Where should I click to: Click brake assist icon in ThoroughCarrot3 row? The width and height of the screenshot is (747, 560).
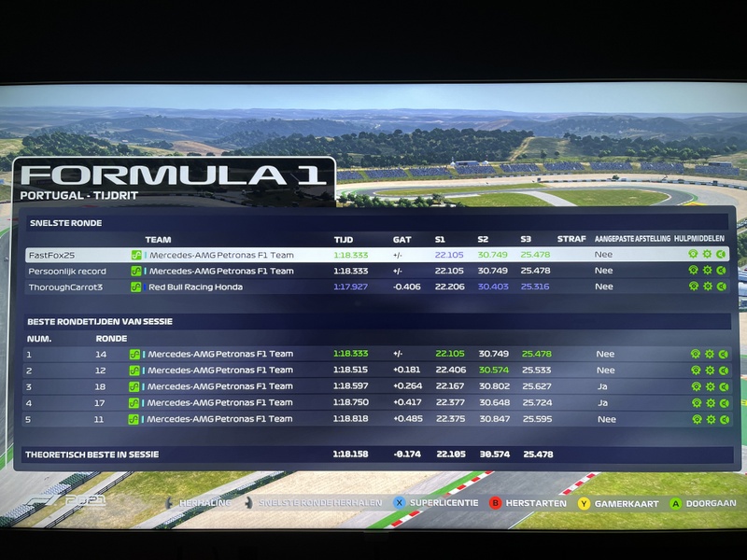pyautogui.click(x=722, y=287)
